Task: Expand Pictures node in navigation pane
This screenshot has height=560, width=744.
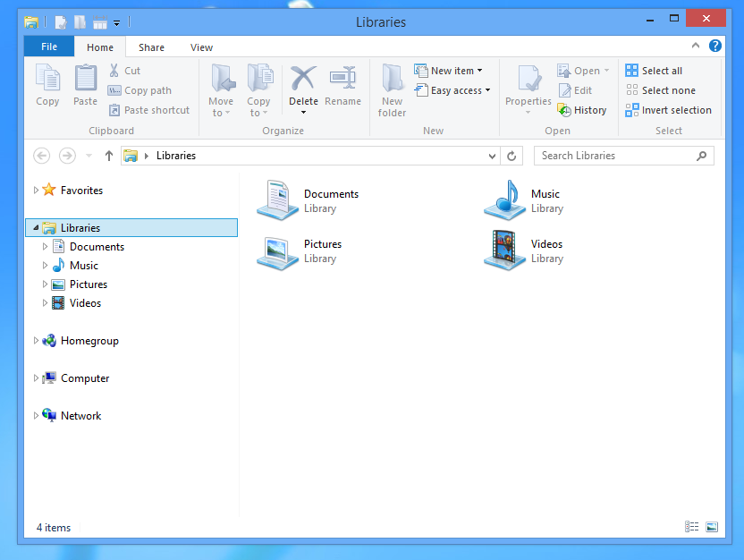Action: click(x=45, y=284)
